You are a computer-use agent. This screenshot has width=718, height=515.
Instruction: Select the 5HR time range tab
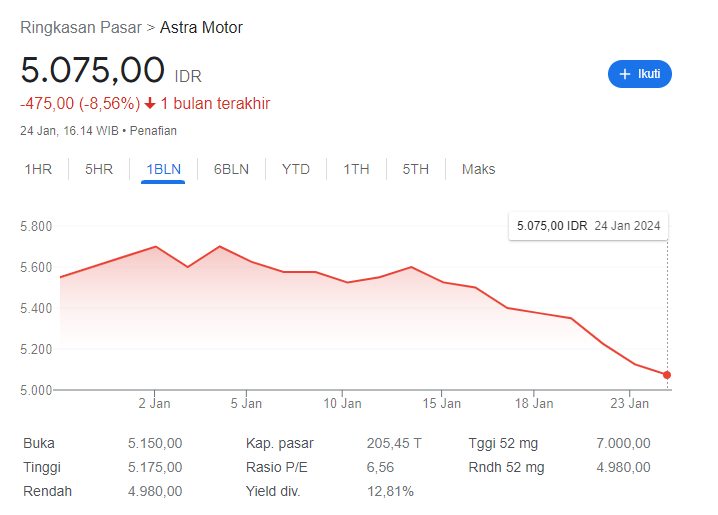point(99,169)
